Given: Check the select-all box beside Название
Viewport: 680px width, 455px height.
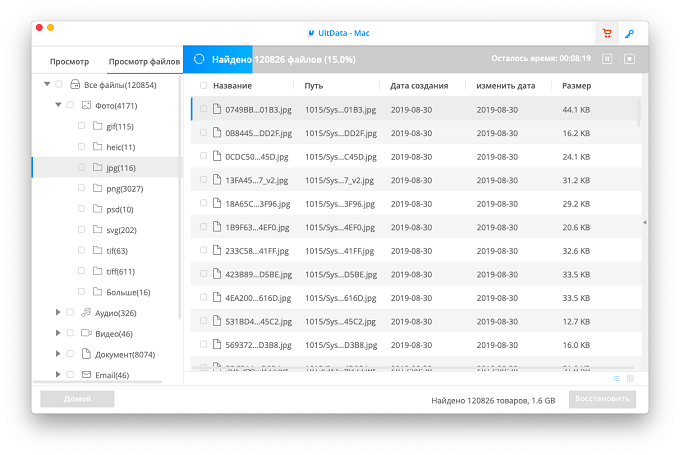Looking at the screenshot, I should coord(203,85).
